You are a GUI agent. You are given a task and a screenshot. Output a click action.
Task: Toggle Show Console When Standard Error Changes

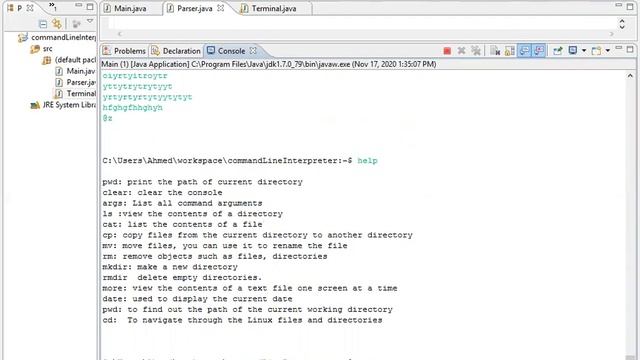(539, 51)
